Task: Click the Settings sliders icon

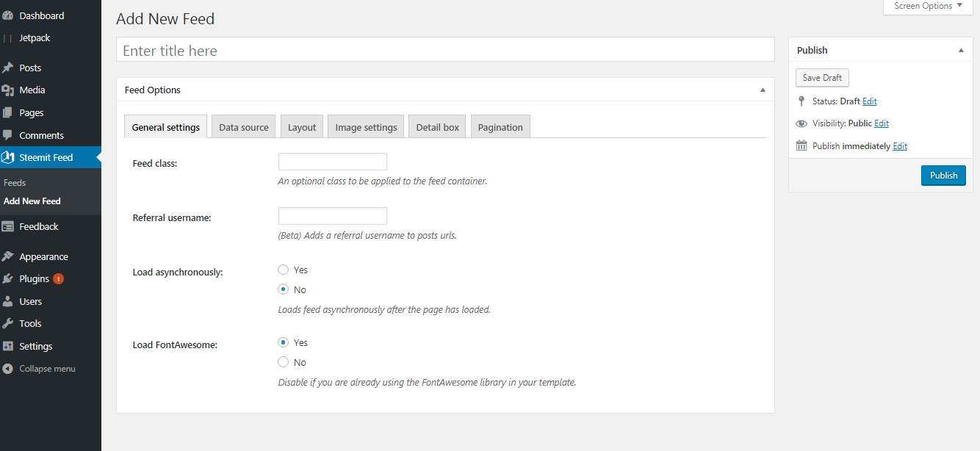Action: click(x=7, y=346)
